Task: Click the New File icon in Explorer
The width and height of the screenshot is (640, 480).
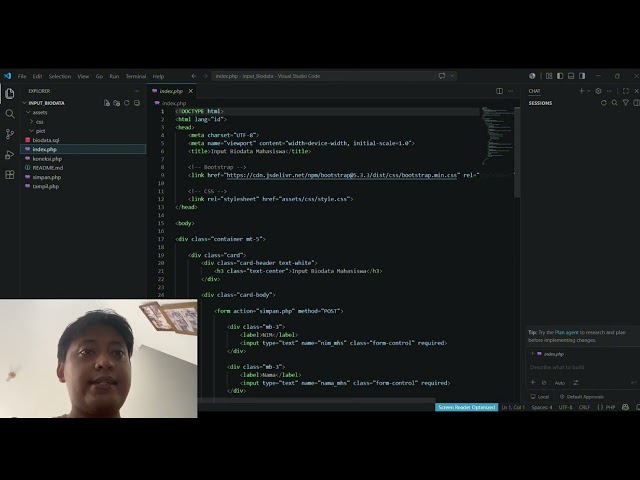Action: [x=107, y=103]
